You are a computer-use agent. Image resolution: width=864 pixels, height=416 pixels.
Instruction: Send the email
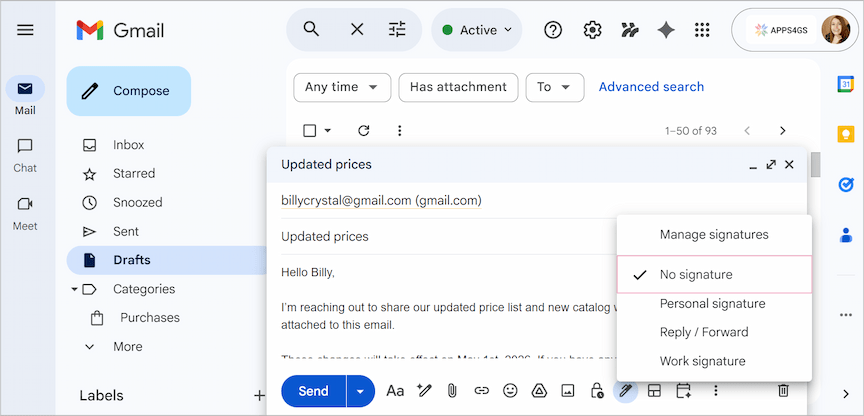[x=314, y=391]
